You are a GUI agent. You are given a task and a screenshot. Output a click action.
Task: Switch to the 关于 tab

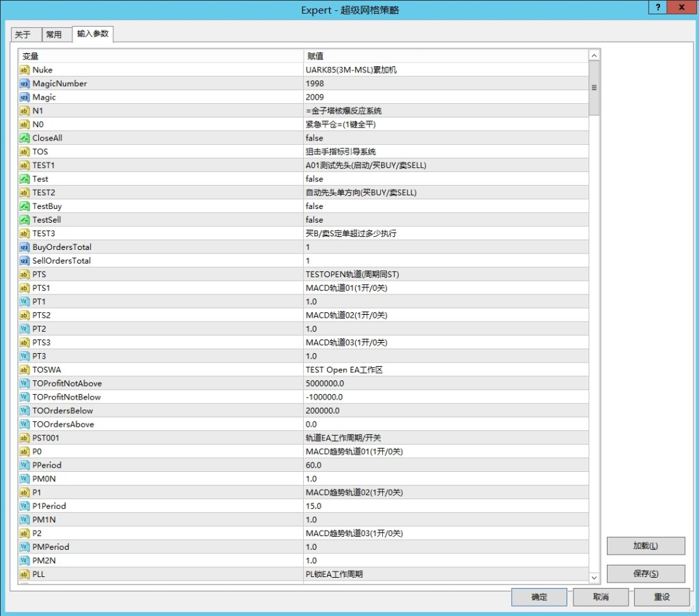(23, 35)
